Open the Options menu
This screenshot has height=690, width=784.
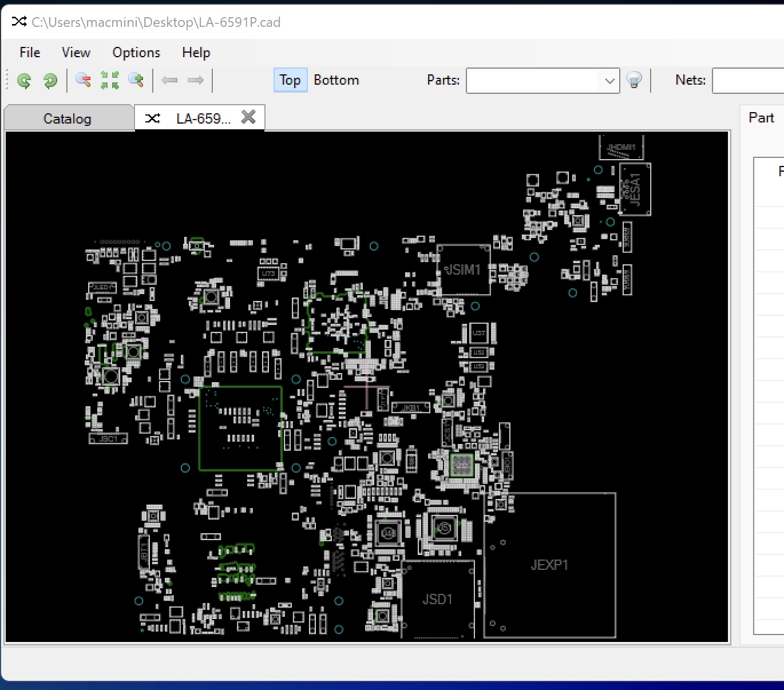(136, 53)
